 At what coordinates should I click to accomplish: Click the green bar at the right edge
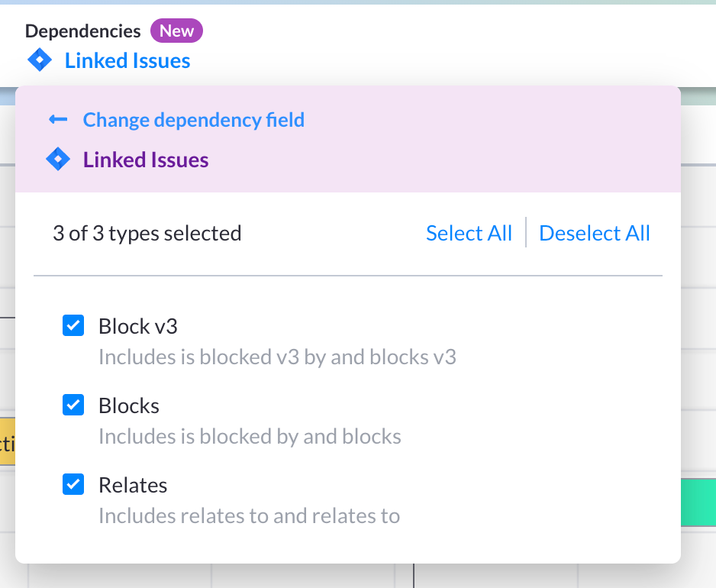pos(698,502)
